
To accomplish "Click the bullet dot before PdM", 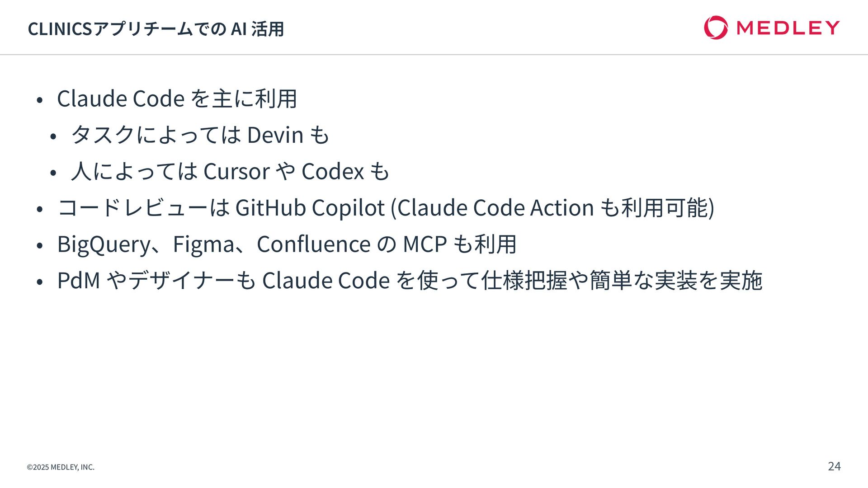I will coord(40,282).
